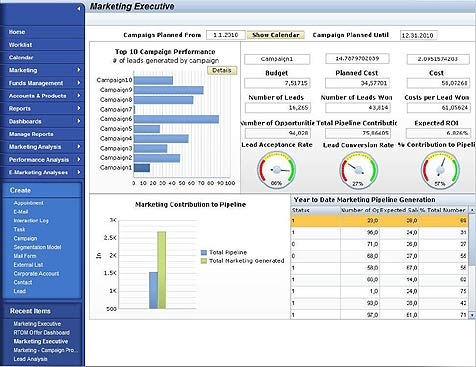Create a new Lead

tap(20, 291)
